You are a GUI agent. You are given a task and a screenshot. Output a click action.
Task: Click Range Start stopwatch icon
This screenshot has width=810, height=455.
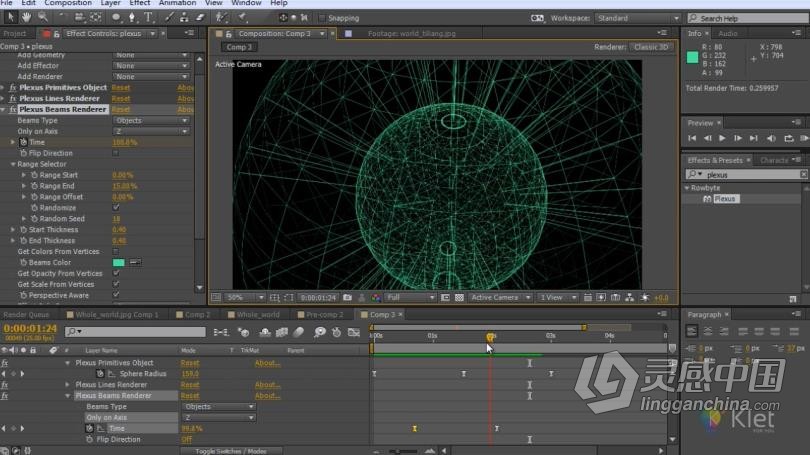coord(34,175)
